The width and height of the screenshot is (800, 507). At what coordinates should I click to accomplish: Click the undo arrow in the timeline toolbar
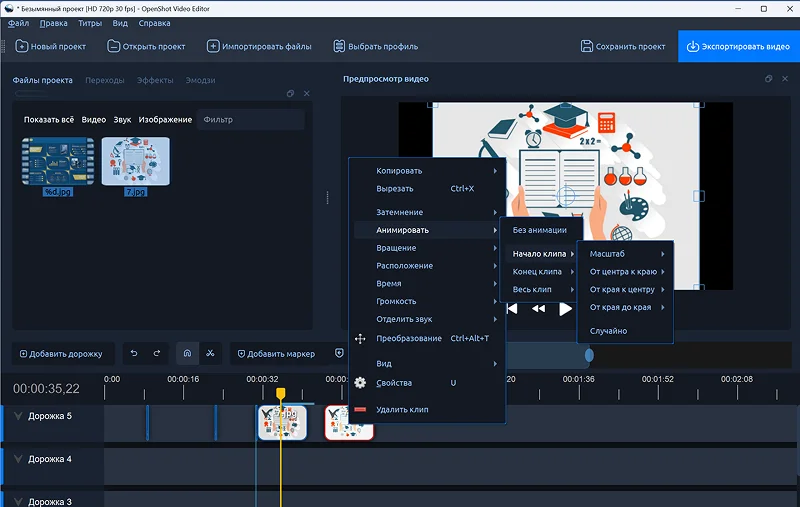coord(135,353)
